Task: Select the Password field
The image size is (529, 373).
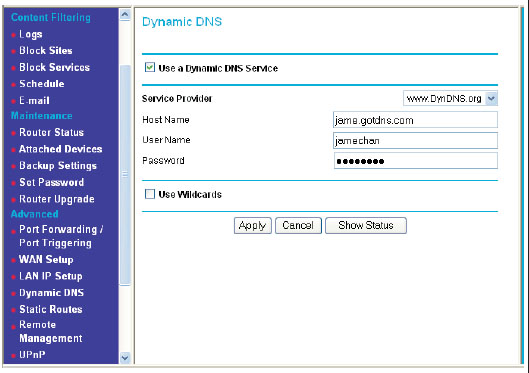Action: pyautogui.click(x=415, y=161)
